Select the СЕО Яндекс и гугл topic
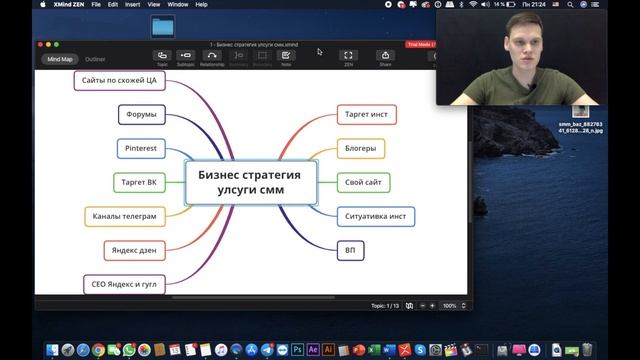This screenshot has width=640, height=360. [x=124, y=284]
